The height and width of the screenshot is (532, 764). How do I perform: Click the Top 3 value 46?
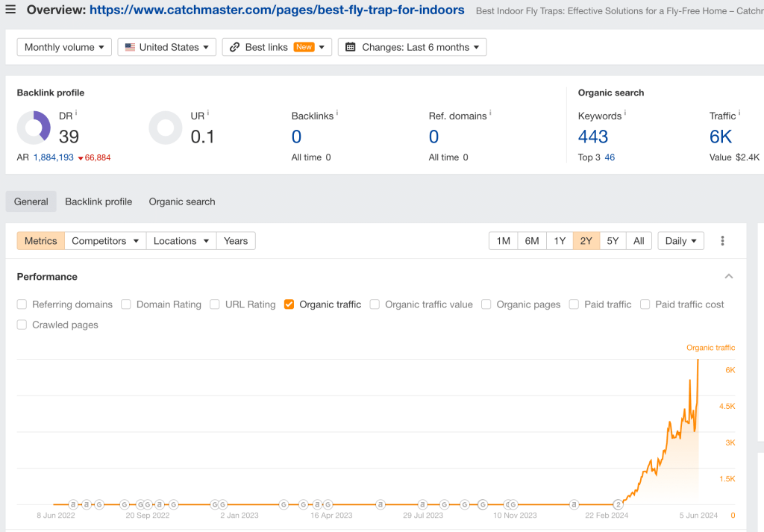pyautogui.click(x=610, y=157)
